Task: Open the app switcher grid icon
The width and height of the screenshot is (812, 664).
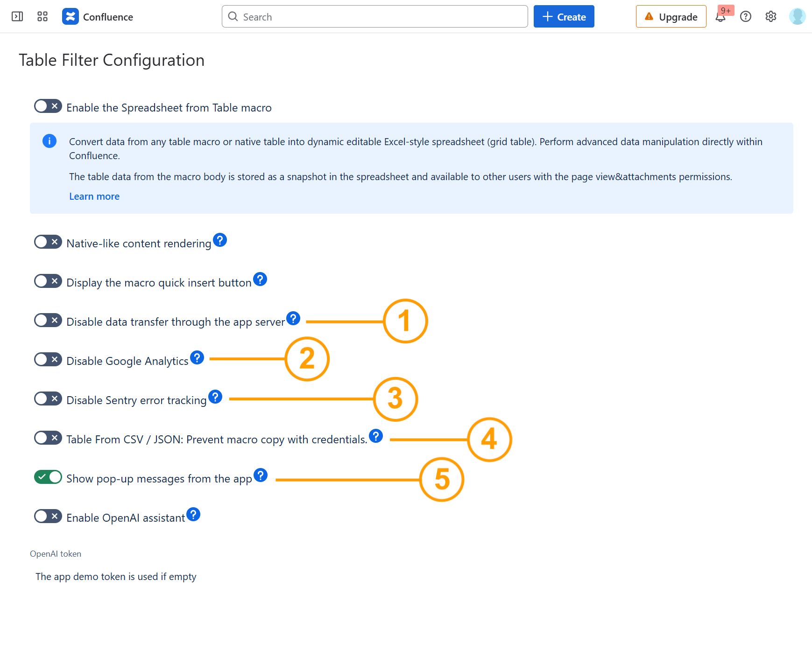Action: 42,17
